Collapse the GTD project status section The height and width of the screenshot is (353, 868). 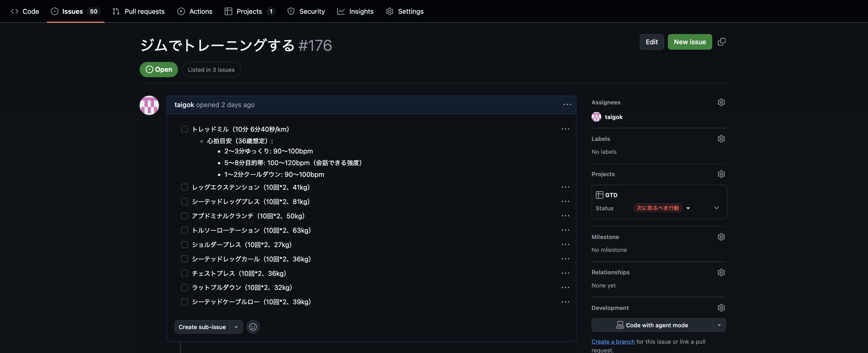pyautogui.click(x=716, y=208)
